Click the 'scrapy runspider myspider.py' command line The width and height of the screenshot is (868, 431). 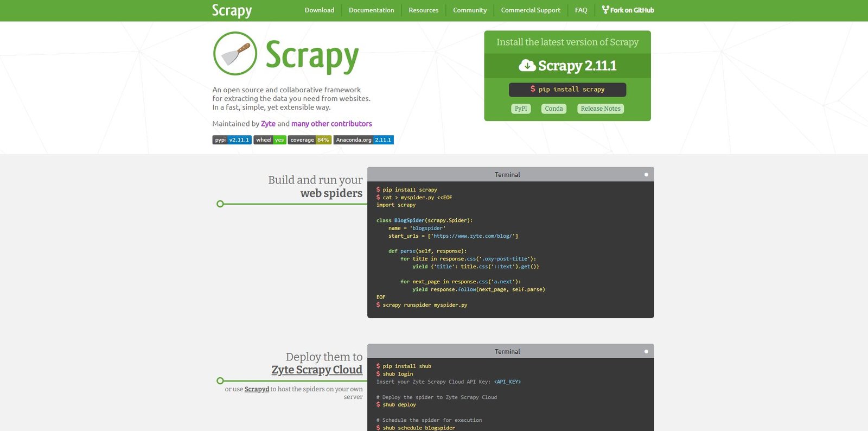pos(422,305)
